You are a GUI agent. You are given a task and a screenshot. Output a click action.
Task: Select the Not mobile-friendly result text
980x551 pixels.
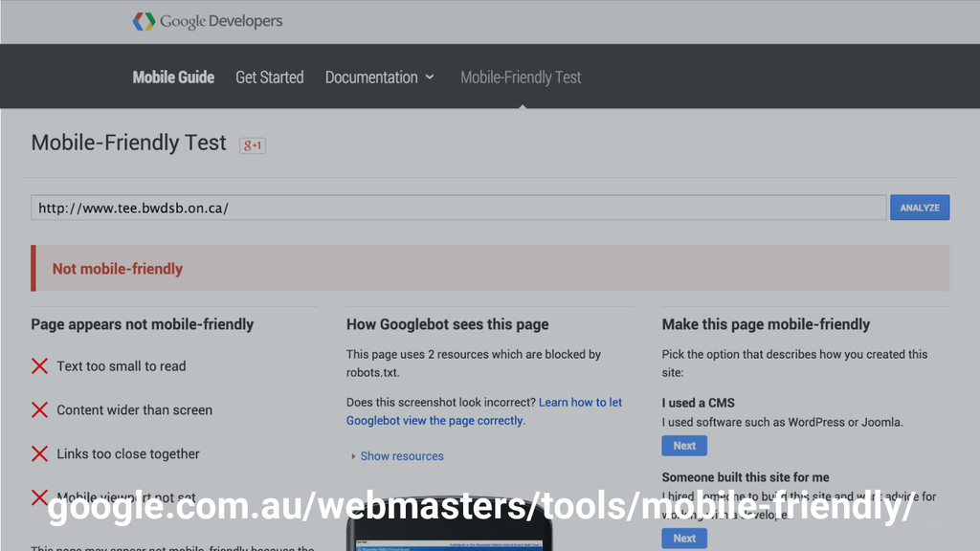pyautogui.click(x=118, y=269)
